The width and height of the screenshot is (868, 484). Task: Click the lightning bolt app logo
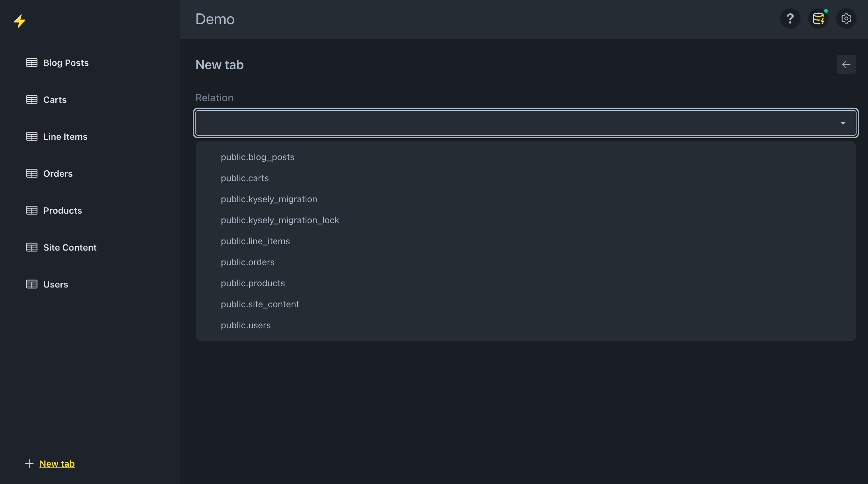(19, 21)
